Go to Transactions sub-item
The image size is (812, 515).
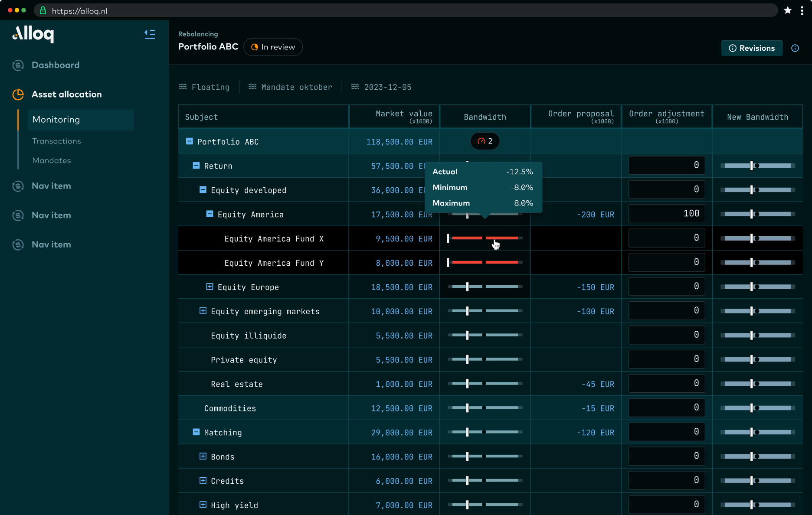(x=56, y=141)
